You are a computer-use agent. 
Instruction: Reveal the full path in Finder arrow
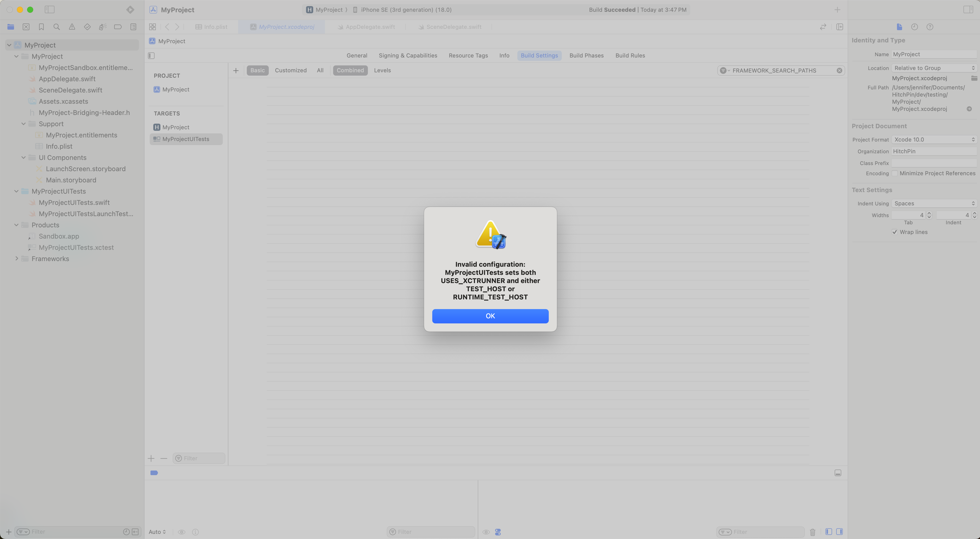(x=969, y=109)
